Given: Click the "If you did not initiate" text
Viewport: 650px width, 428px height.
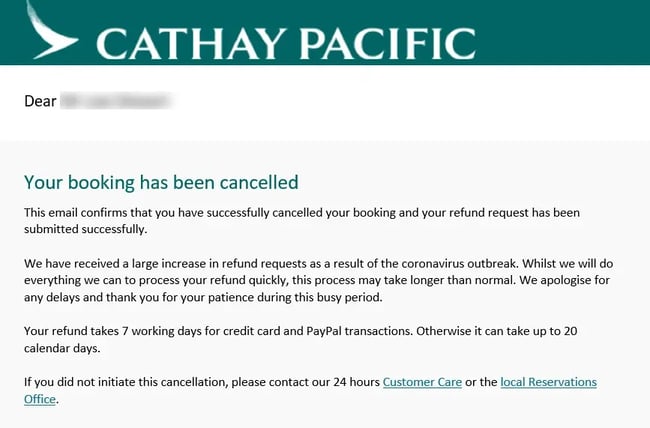Looking at the screenshot, I should pyautogui.click(x=91, y=382).
